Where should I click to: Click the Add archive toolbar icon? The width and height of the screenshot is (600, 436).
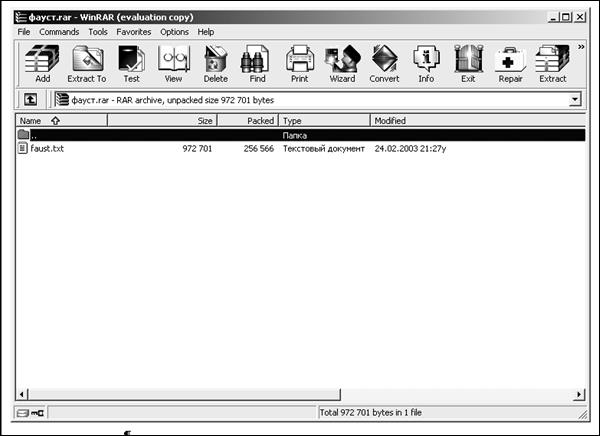click(x=42, y=64)
